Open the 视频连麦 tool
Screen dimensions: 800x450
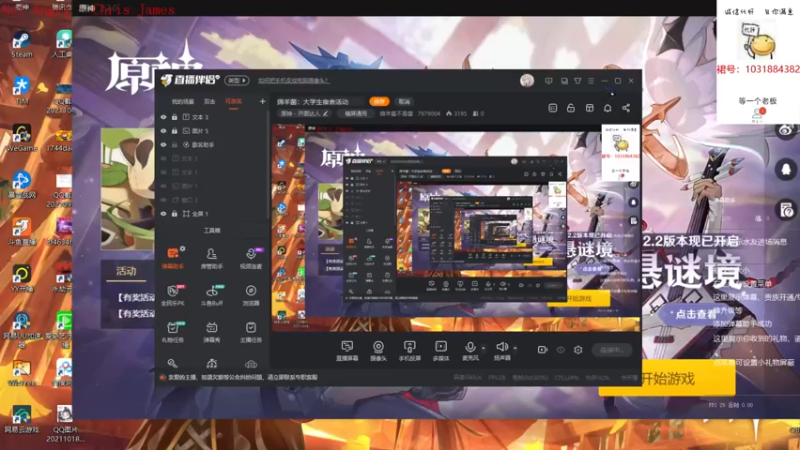pyautogui.click(x=251, y=257)
